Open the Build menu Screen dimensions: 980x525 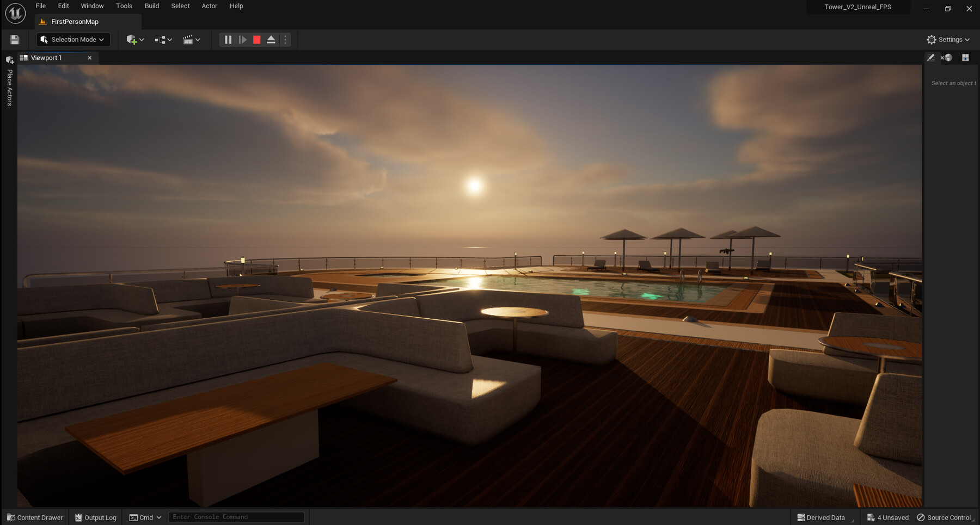pos(151,6)
